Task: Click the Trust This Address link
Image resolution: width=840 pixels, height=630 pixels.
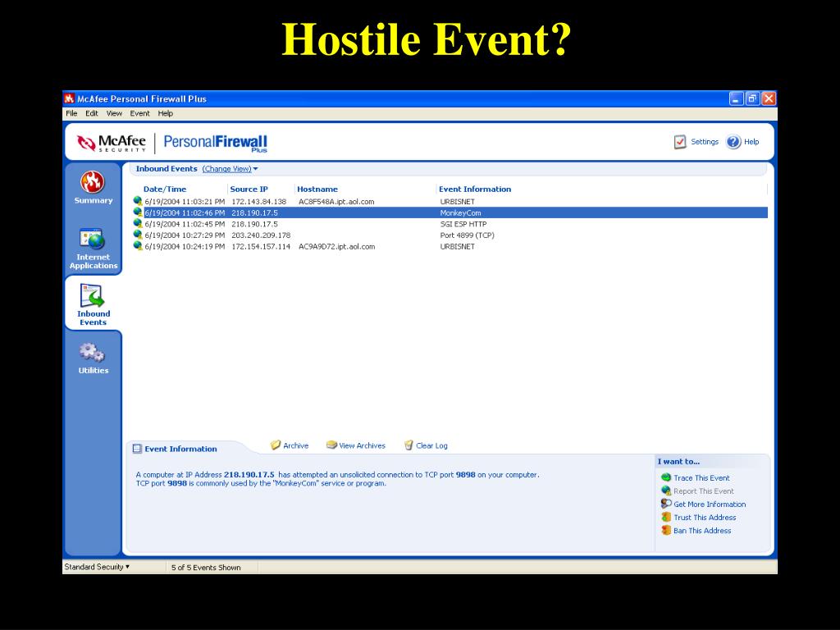Action: pos(705,518)
